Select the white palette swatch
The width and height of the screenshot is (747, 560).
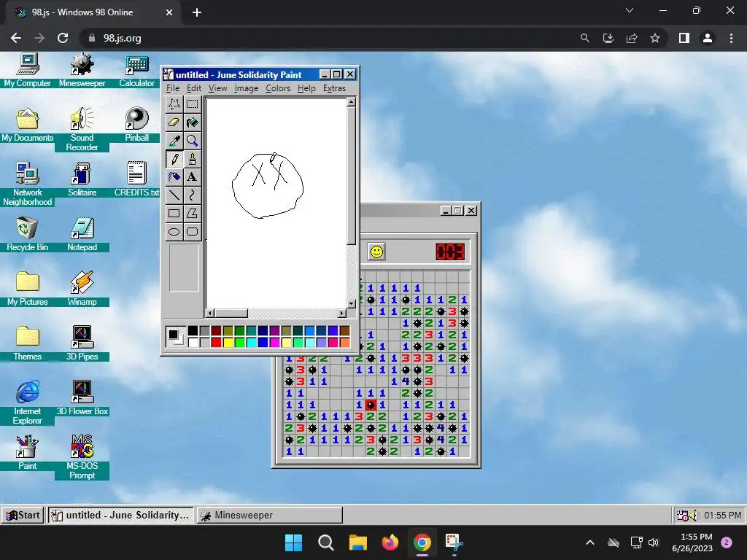(193, 342)
